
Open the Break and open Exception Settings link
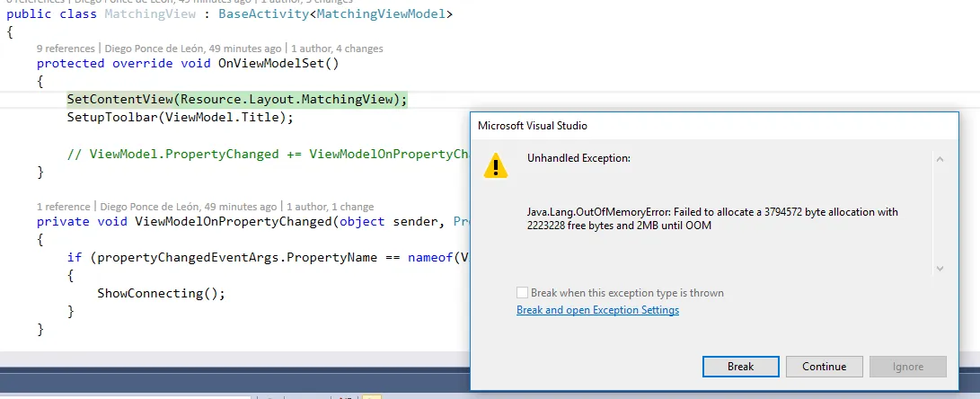point(597,310)
